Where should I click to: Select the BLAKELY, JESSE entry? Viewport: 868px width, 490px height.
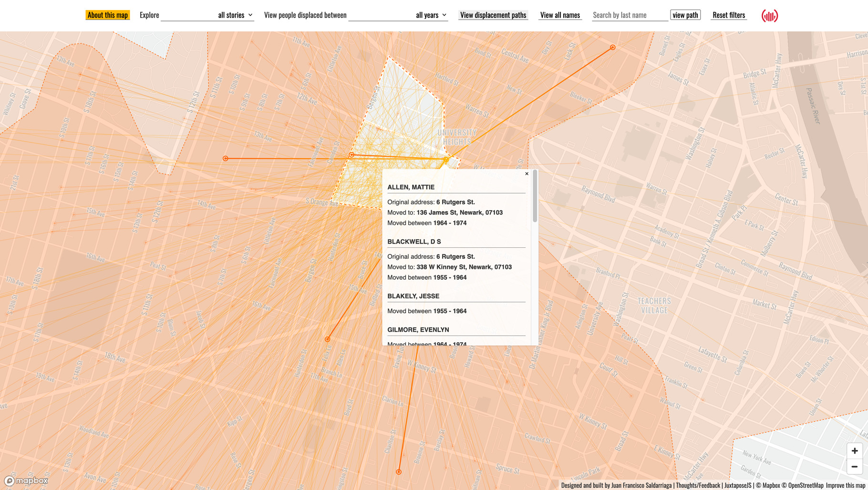click(x=413, y=296)
